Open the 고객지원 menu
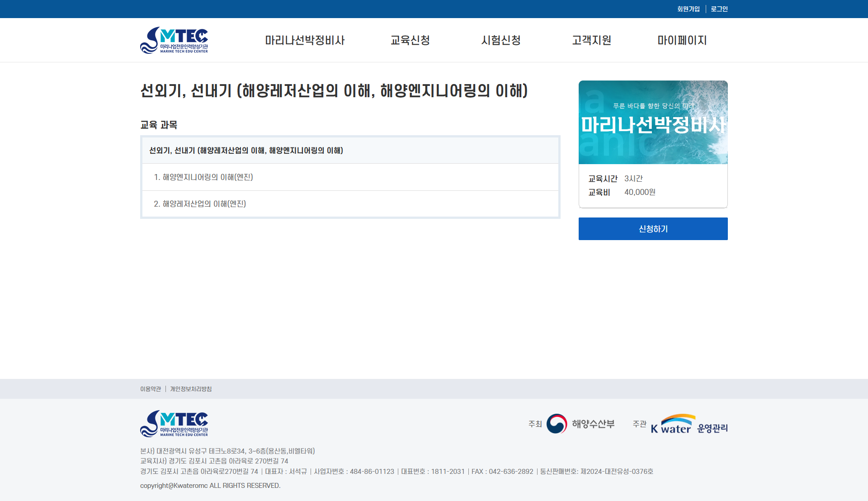The height and width of the screenshot is (501, 868). 591,40
